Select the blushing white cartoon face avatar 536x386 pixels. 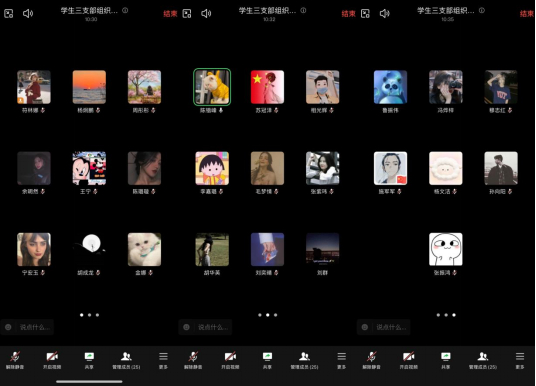click(446, 250)
